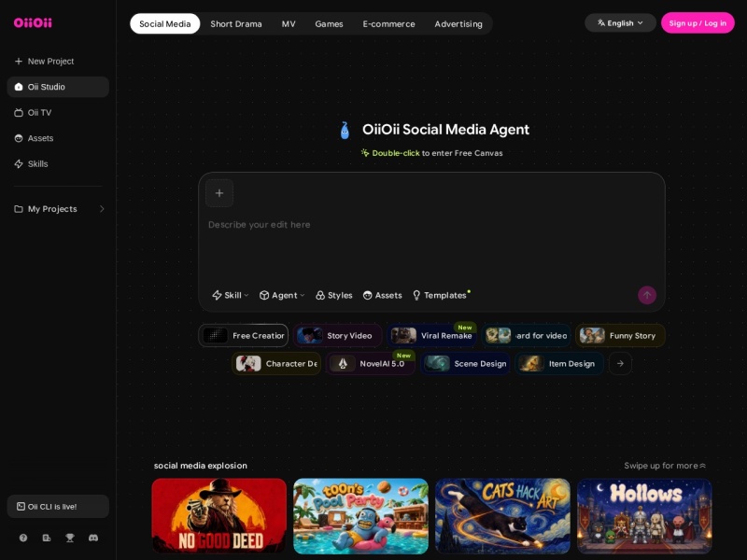Open Templates in the prompt toolbar
The height and width of the screenshot is (560, 747).
click(440, 295)
